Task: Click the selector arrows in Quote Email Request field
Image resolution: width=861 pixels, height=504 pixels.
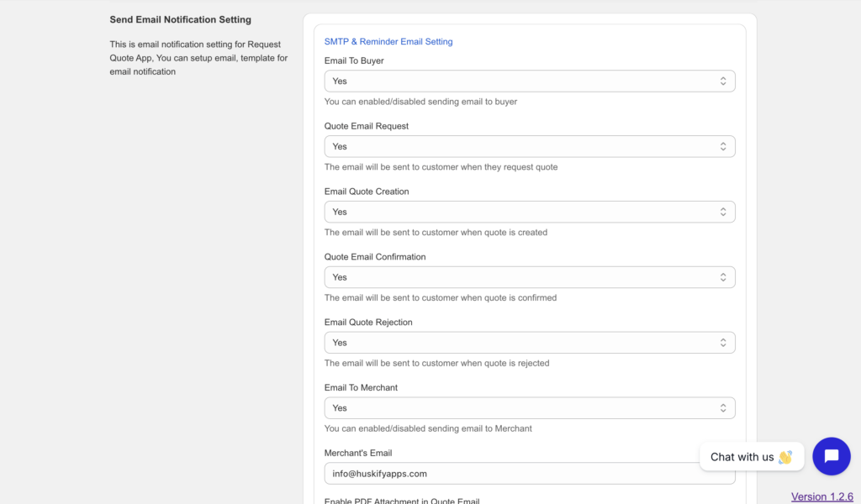Action: (x=722, y=147)
